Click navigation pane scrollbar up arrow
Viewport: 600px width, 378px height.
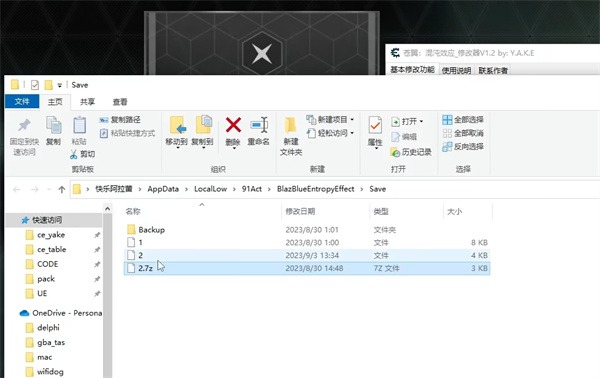click(108, 209)
